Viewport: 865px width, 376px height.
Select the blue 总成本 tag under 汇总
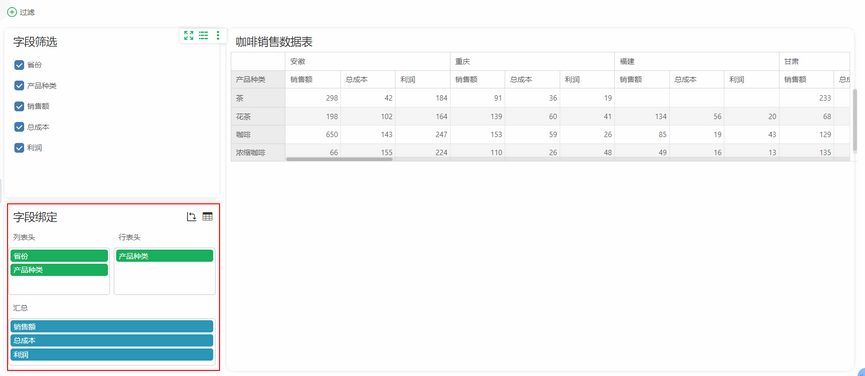(112, 341)
